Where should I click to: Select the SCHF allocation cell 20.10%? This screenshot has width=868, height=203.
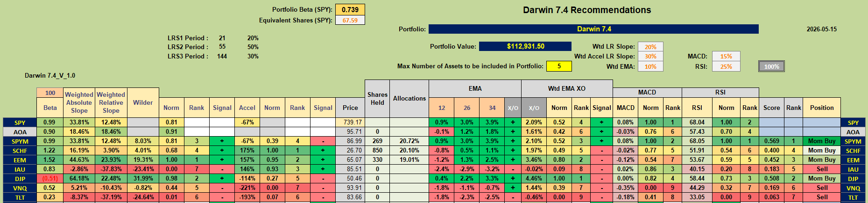click(x=409, y=150)
